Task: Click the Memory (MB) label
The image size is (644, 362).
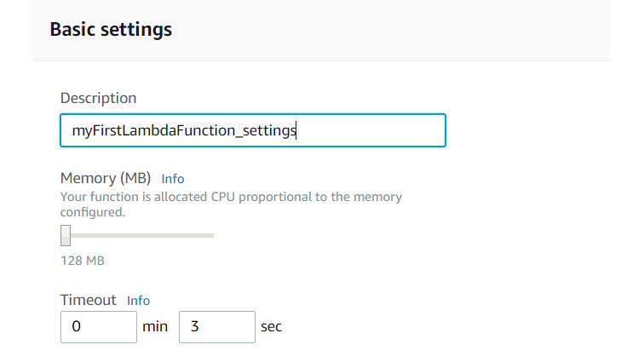Action: pyautogui.click(x=106, y=178)
